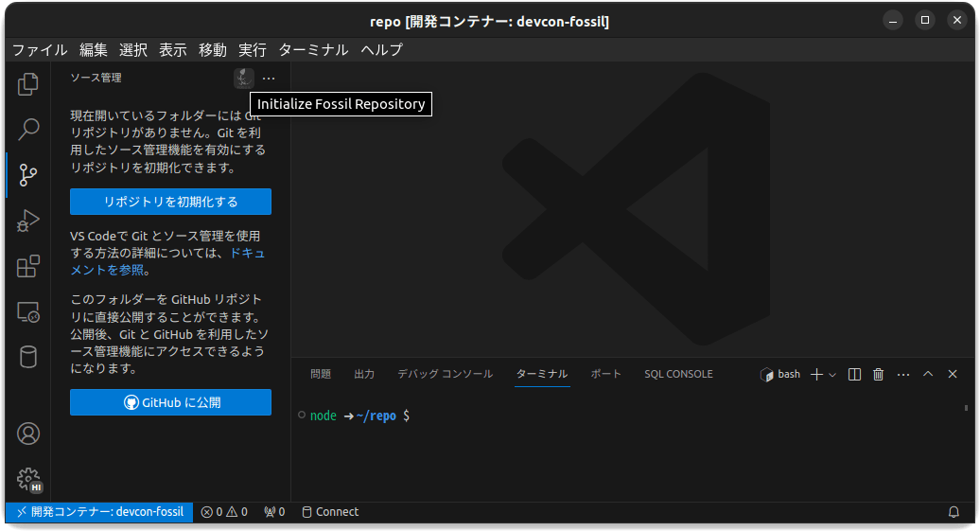Screen dimensions: 980x531
Task: Kill terminal with the trash icon
Action: [x=878, y=374]
